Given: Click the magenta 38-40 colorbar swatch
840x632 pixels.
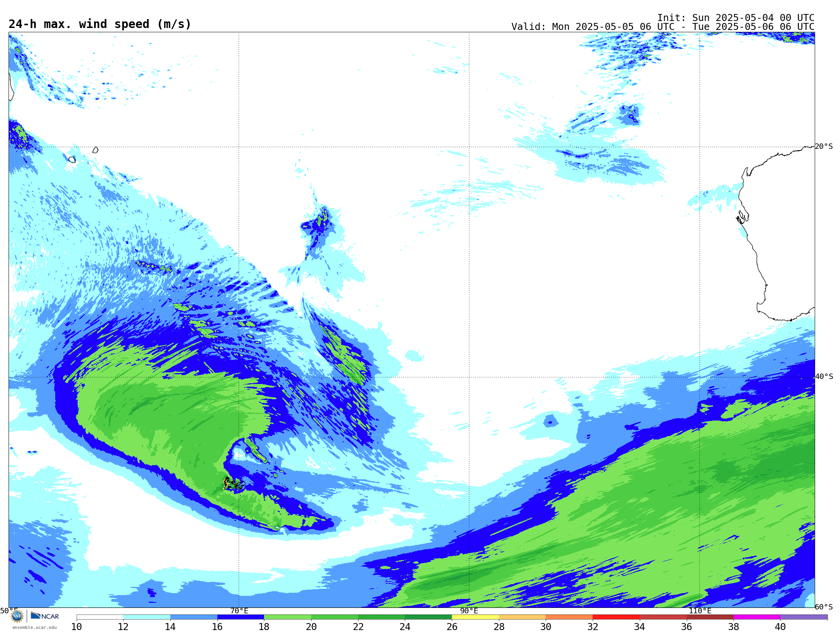Looking at the screenshot, I should pos(757,617).
